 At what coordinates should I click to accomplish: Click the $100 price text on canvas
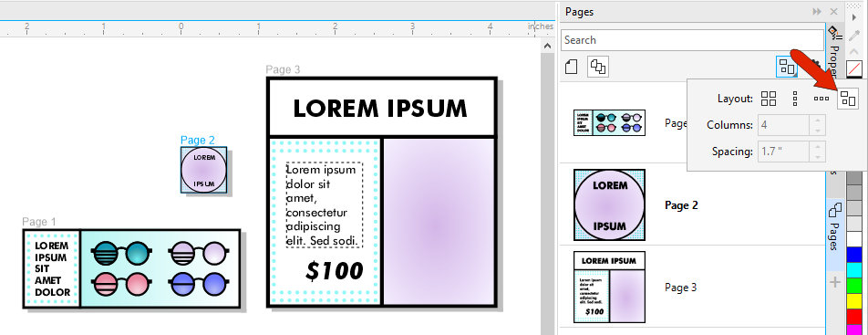coord(334,271)
